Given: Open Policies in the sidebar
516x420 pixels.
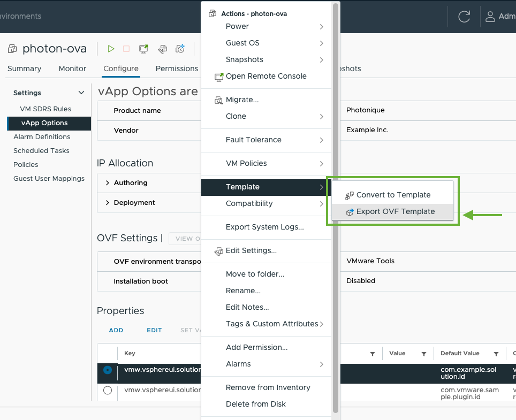Looking at the screenshot, I should coord(26,164).
